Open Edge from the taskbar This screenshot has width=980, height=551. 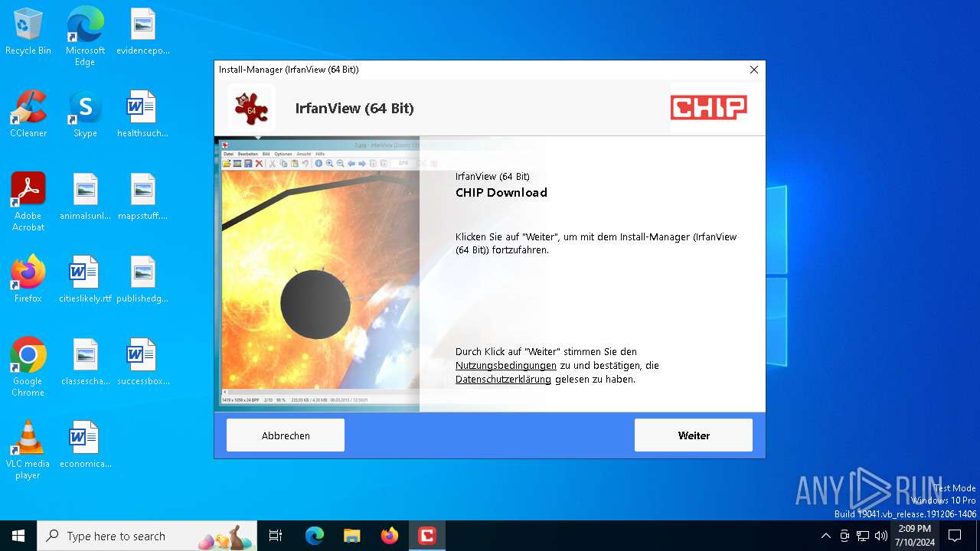pyautogui.click(x=315, y=536)
